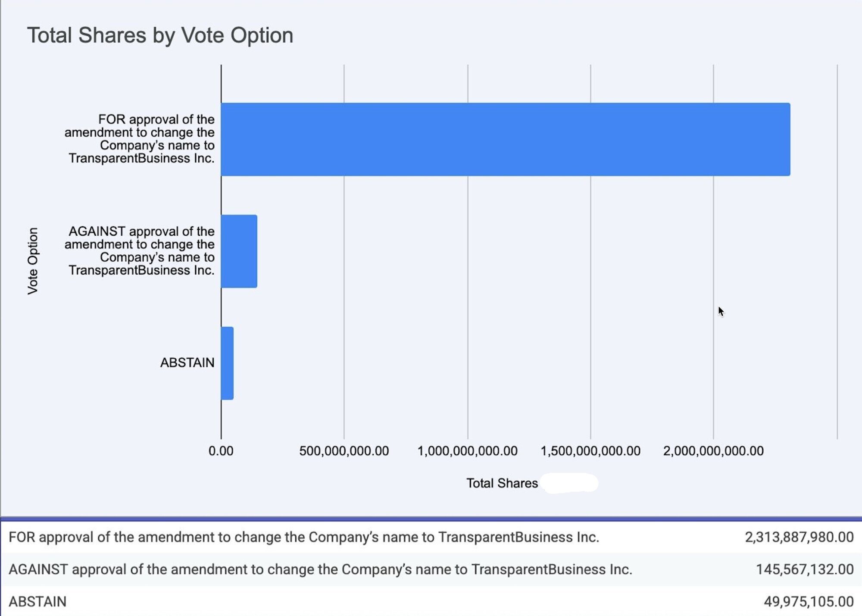Click the 1,500,000,000.00 axis tick label

tap(590, 451)
